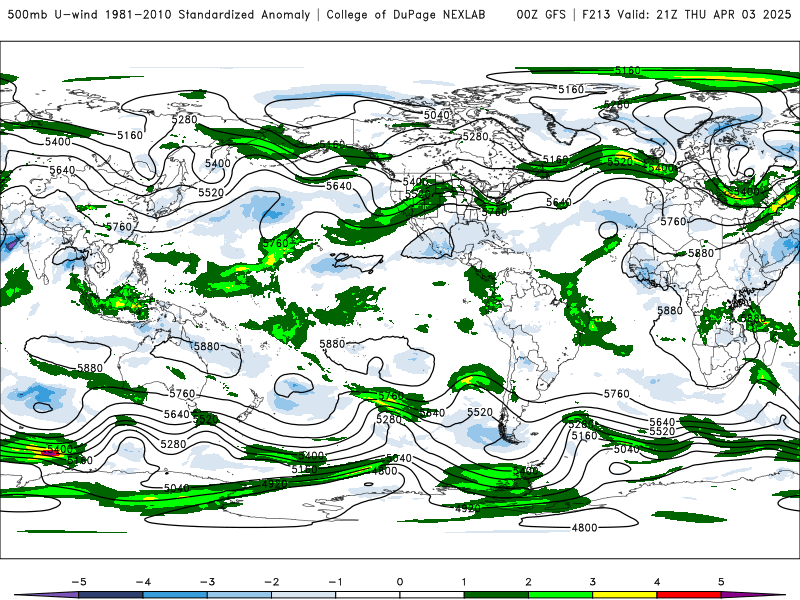The image size is (800, 600).
Task: Click the '500mb U-wind 1981-2010 Standardized Anomaly' title
Action: 158,14
